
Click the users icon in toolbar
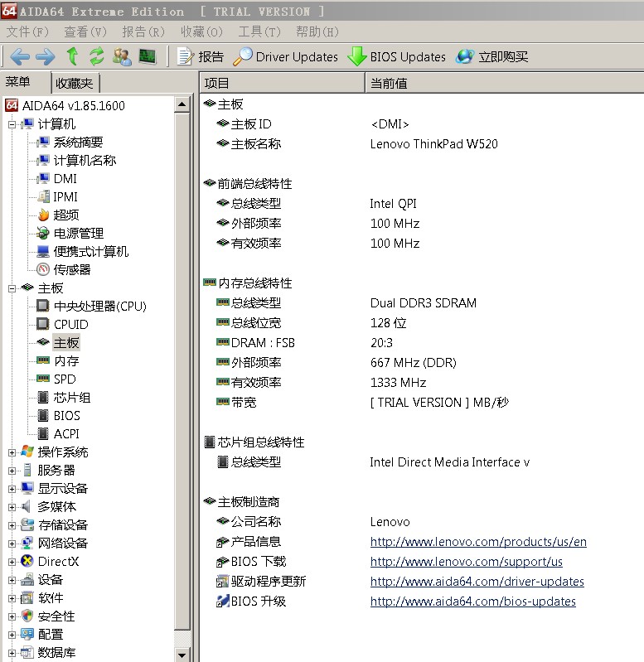[122, 56]
